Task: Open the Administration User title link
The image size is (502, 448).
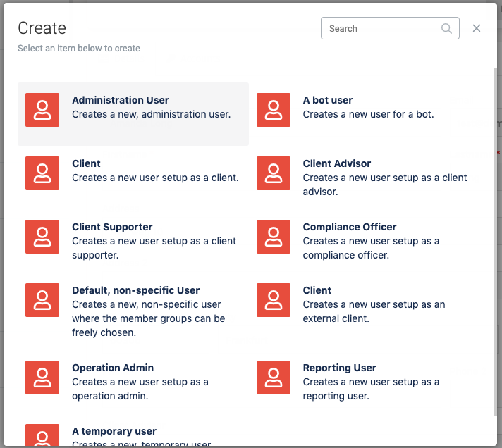Action: [x=121, y=100]
